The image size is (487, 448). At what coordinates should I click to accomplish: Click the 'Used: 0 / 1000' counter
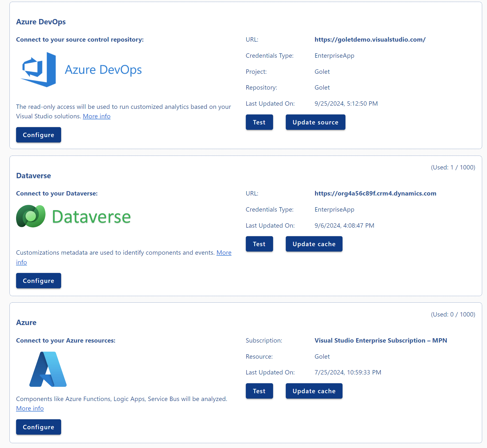[453, 315]
